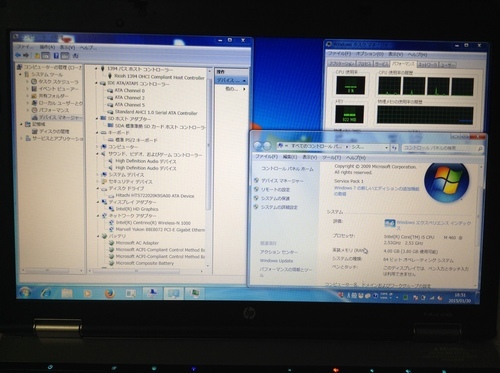Click the back button in Control Panel window
The width and height of the screenshot is (500, 373).
[x=258, y=146]
